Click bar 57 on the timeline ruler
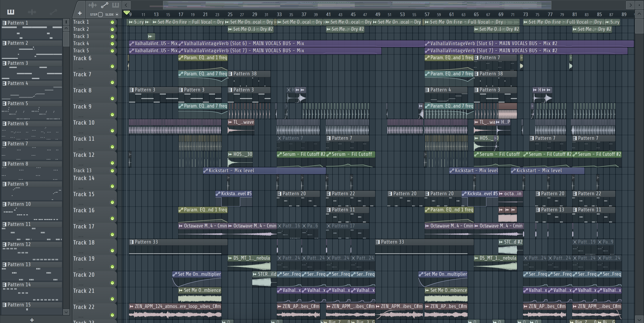644x323 pixels. click(x=427, y=15)
